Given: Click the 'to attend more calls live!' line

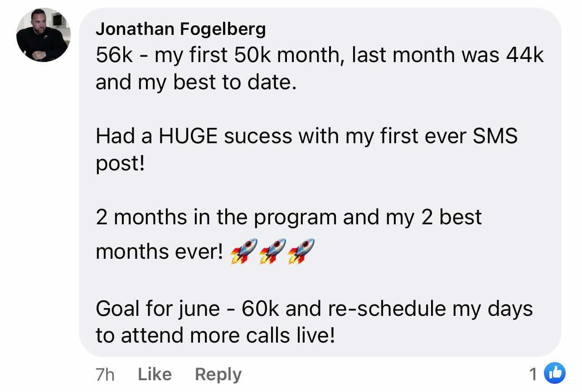Looking at the screenshot, I should (x=215, y=336).
